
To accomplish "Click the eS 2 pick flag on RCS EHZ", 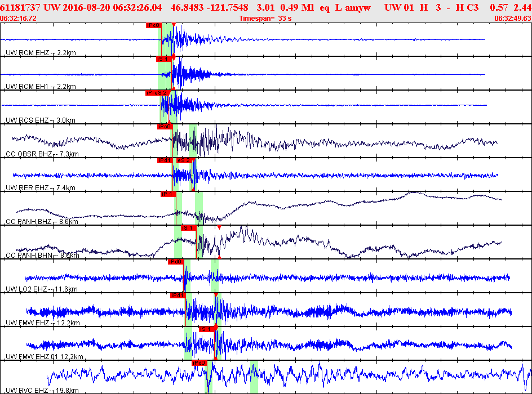I will coord(162,93).
